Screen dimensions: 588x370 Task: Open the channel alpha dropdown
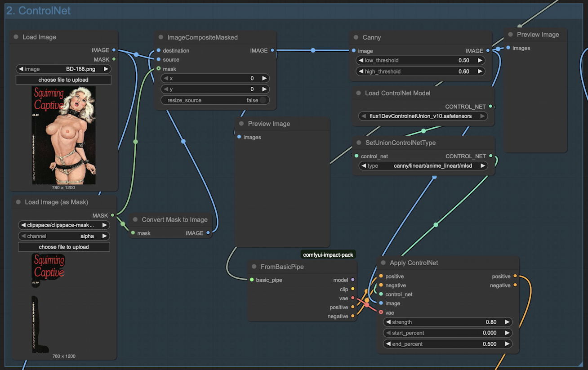(x=64, y=236)
